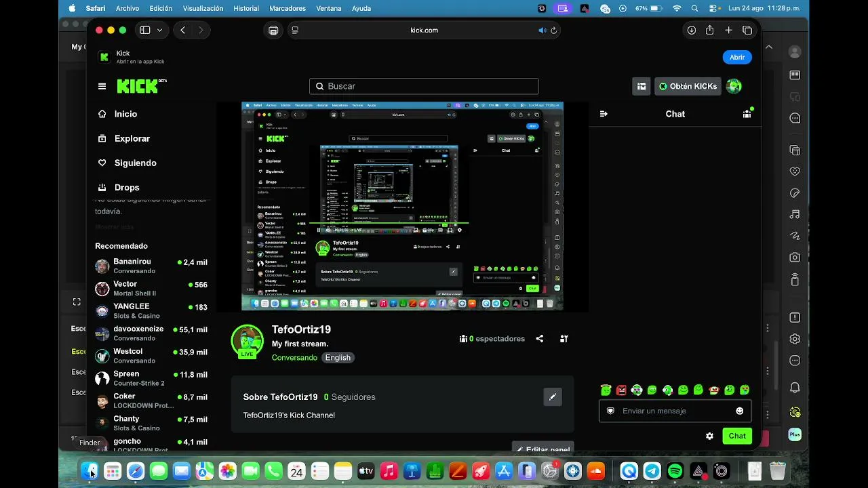Click the red angry emote in chat
This screenshot has width=868, height=488.
pyautogui.click(x=621, y=390)
